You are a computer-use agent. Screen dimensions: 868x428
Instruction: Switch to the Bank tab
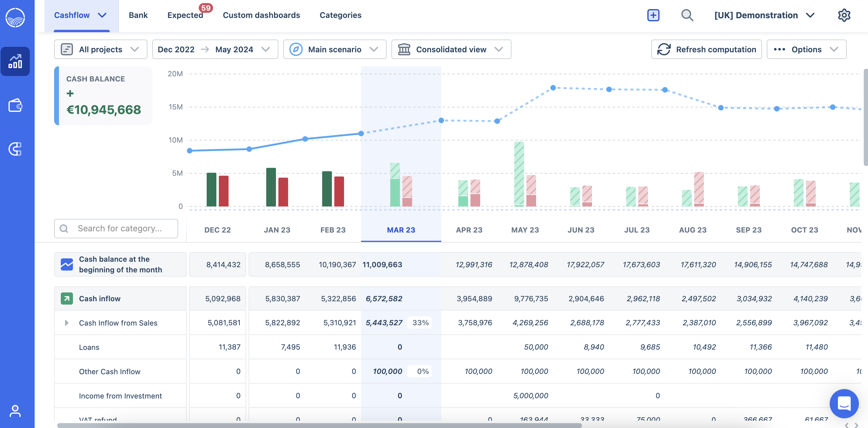click(x=138, y=15)
